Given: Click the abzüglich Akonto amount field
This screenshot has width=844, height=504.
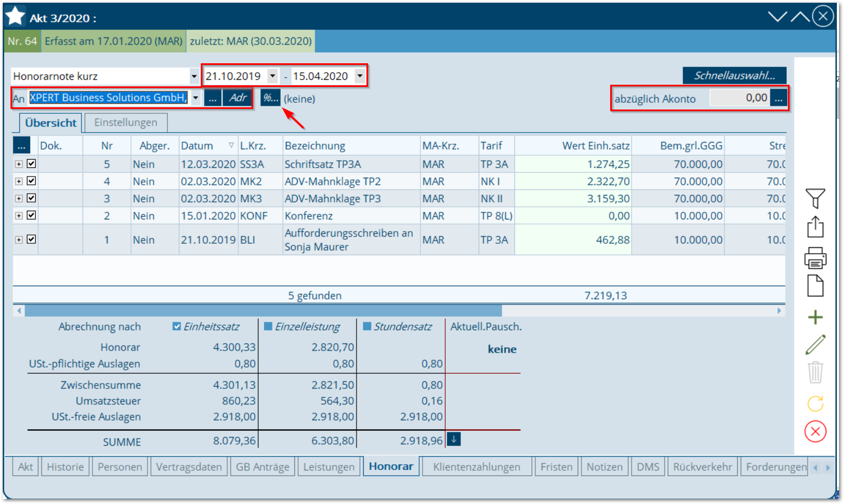Looking at the screenshot, I should pyautogui.click(x=739, y=98).
